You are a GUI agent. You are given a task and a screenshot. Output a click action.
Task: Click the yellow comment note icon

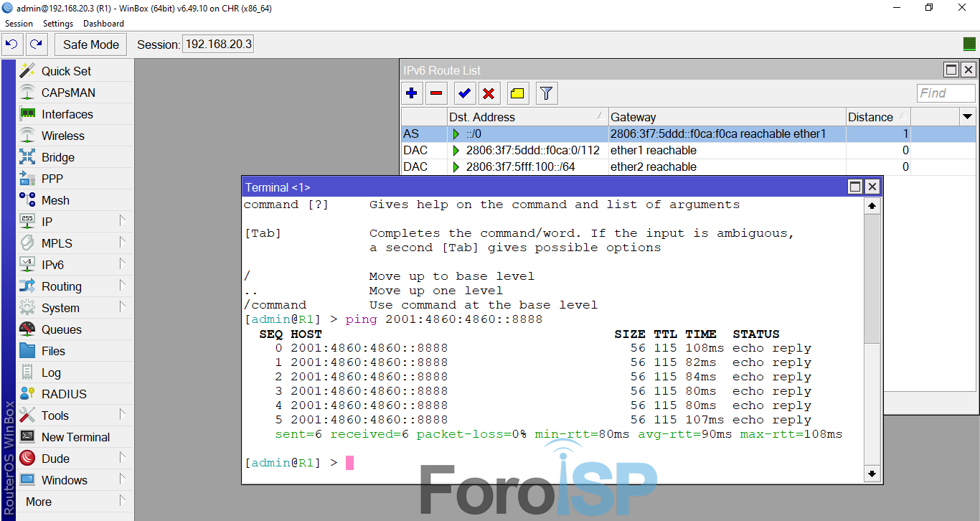tap(517, 93)
